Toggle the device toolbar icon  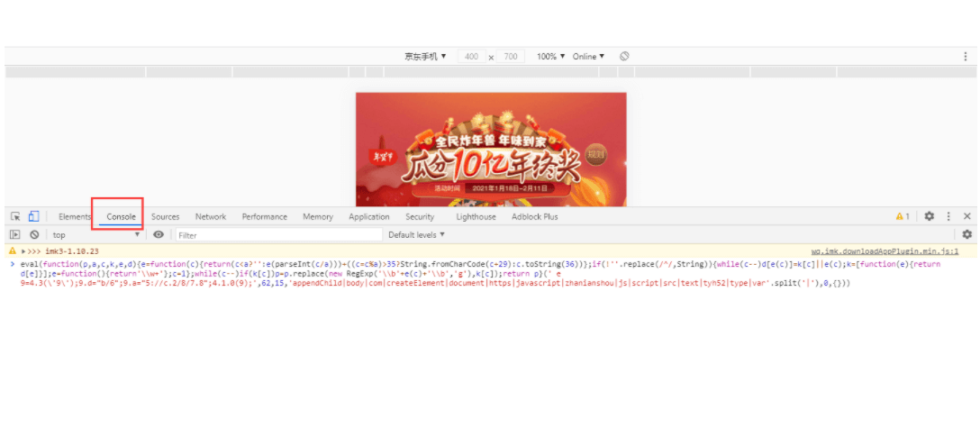pyautogui.click(x=33, y=216)
